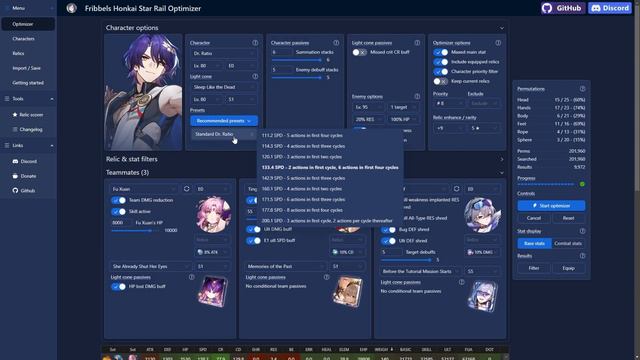Image resolution: width=640 pixels, height=360 pixels.
Task: Click Fu Xuan light cone passives help icon
Action: point(191,277)
